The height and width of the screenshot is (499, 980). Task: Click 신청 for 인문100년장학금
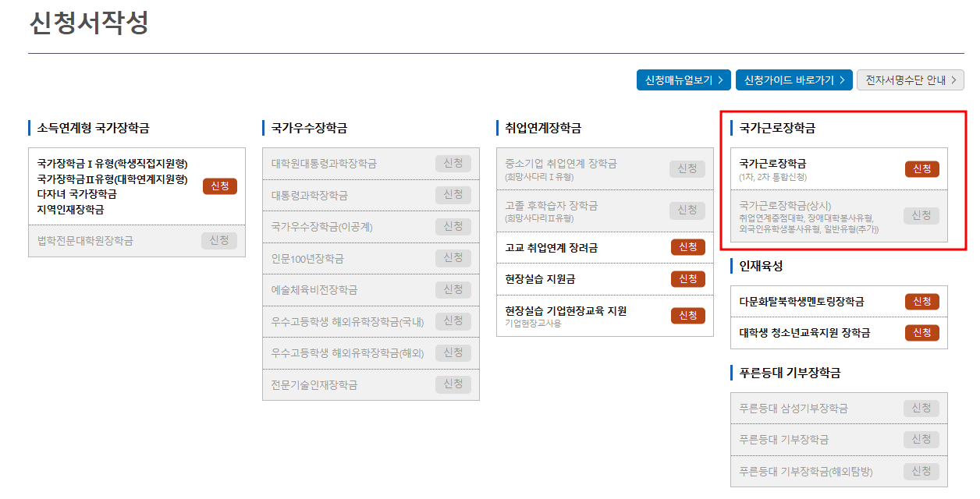[x=453, y=258]
